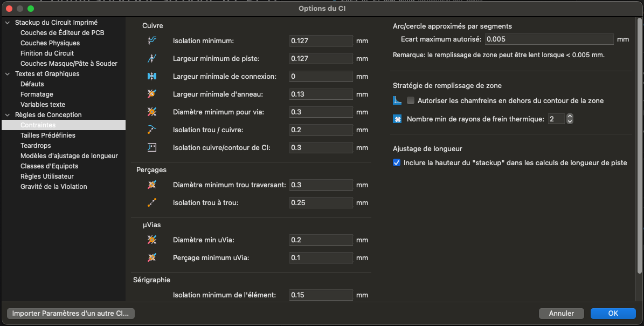Click the Règles de Conception heading

click(49, 115)
